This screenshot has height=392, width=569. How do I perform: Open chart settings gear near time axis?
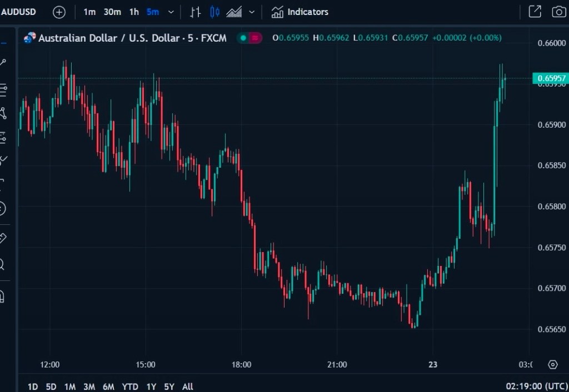552,364
